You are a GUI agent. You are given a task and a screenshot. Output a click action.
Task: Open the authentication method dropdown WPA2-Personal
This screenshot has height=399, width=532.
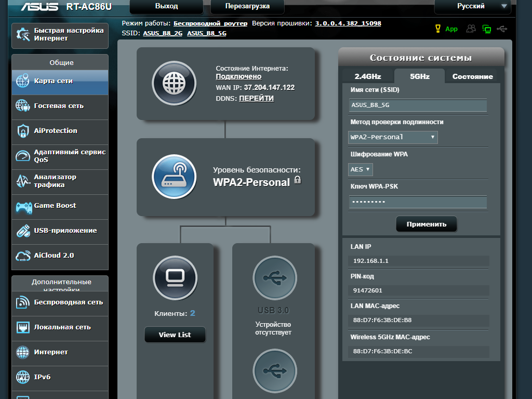(393, 137)
